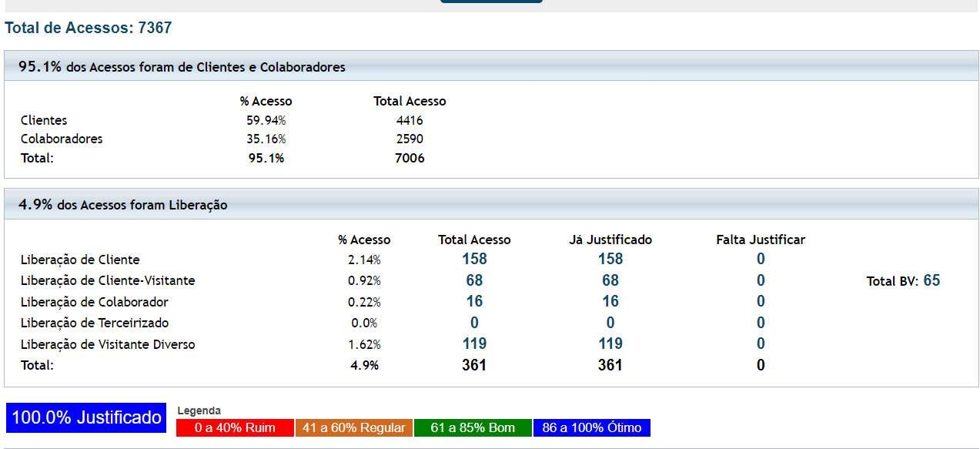Select the orange "41 a 60% Regular" legend swatch
Viewport: 980px width, 449px height.
coord(354,427)
